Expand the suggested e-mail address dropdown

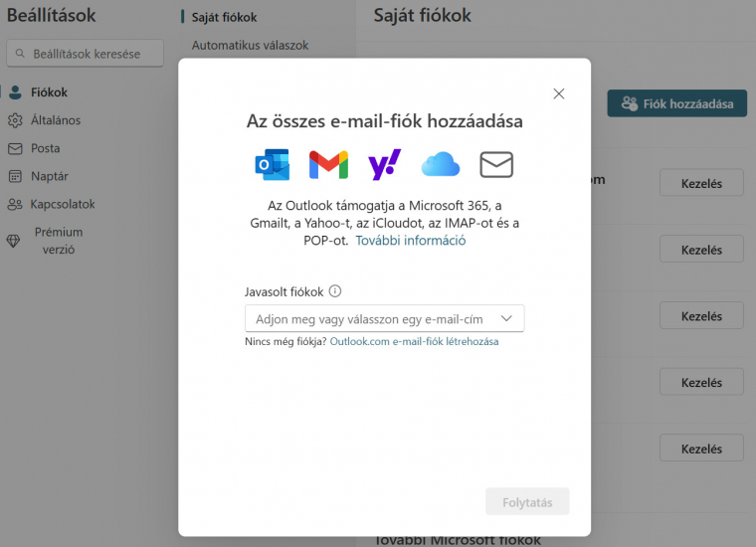point(506,318)
